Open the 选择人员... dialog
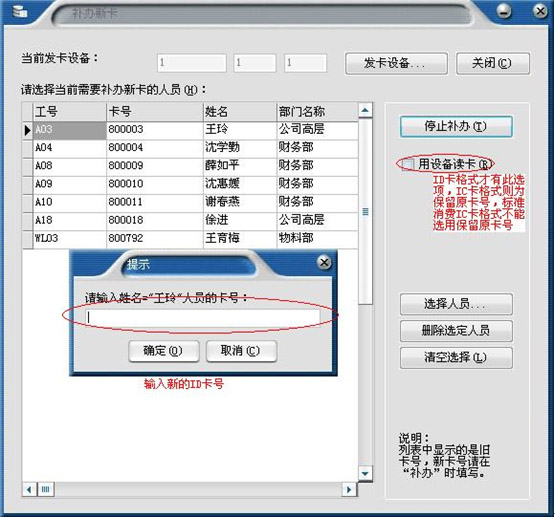555x518 pixels. pyautogui.click(x=456, y=304)
